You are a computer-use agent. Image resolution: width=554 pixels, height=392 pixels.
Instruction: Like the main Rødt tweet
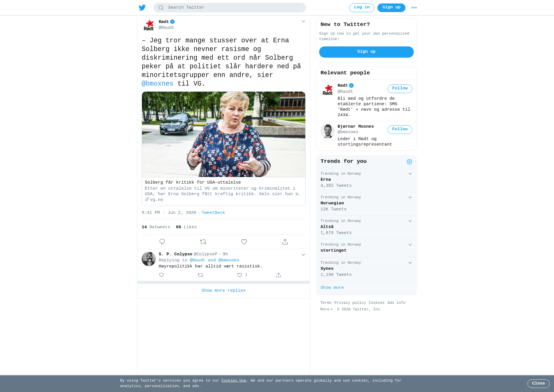click(244, 242)
